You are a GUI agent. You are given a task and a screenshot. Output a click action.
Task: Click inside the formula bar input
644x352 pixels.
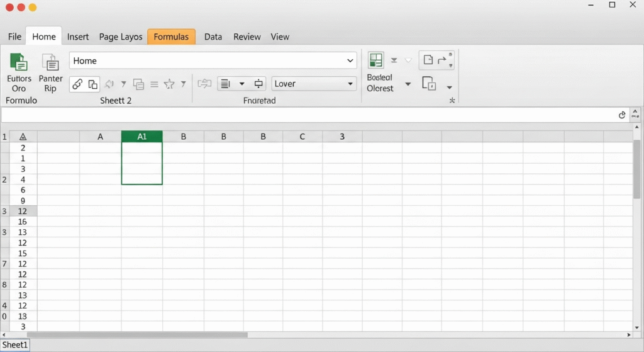pos(308,115)
